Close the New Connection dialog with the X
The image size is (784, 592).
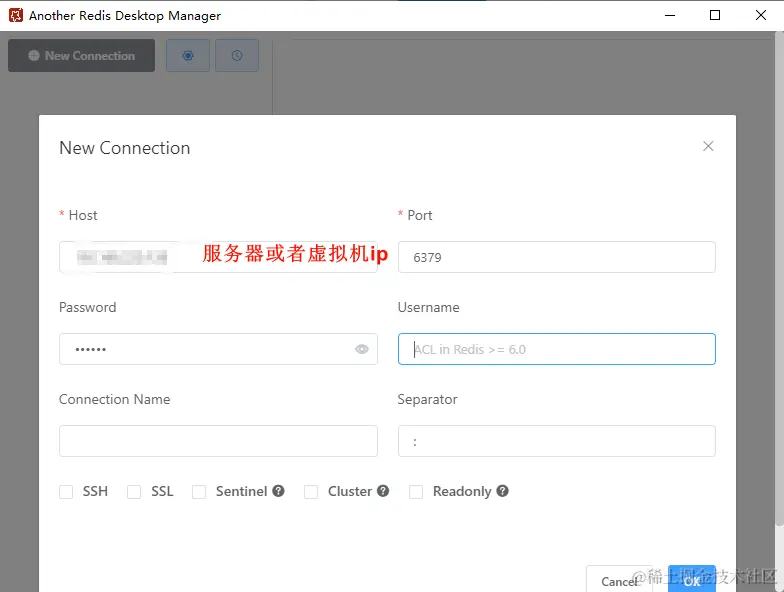tap(708, 146)
